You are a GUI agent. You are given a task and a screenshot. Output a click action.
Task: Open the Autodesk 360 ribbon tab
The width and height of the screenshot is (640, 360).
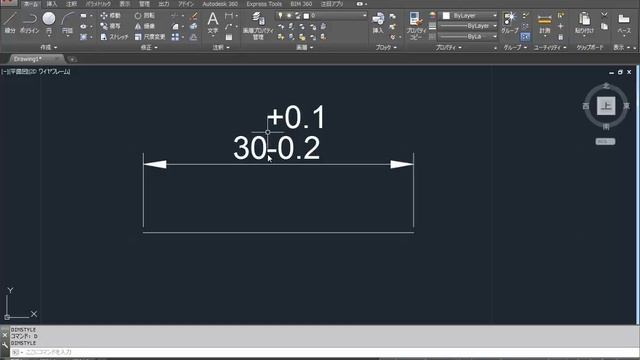click(220, 4)
